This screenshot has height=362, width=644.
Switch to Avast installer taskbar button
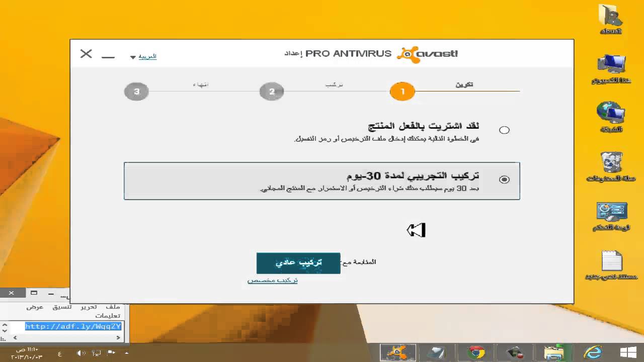[x=398, y=353]
